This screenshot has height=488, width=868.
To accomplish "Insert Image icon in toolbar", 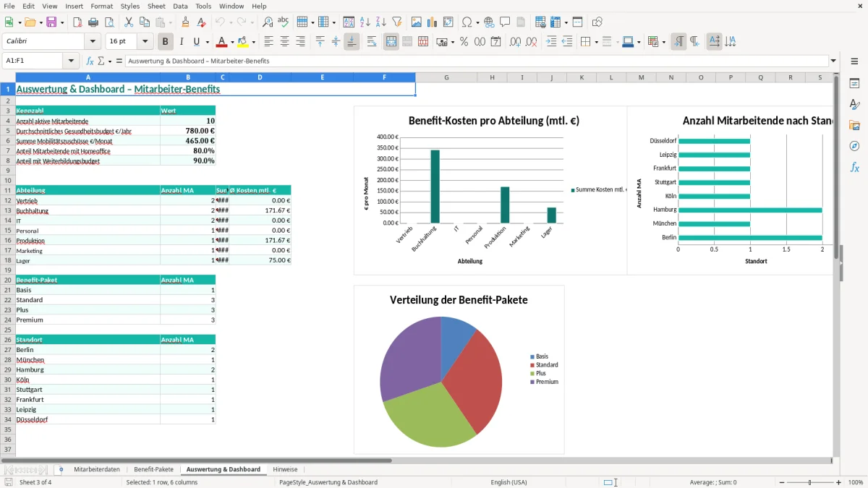I will (x=417, y=22).
